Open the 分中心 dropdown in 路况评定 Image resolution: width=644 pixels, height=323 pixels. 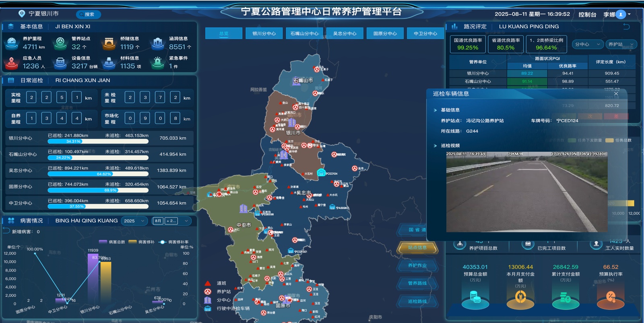[x=587, y=44]
